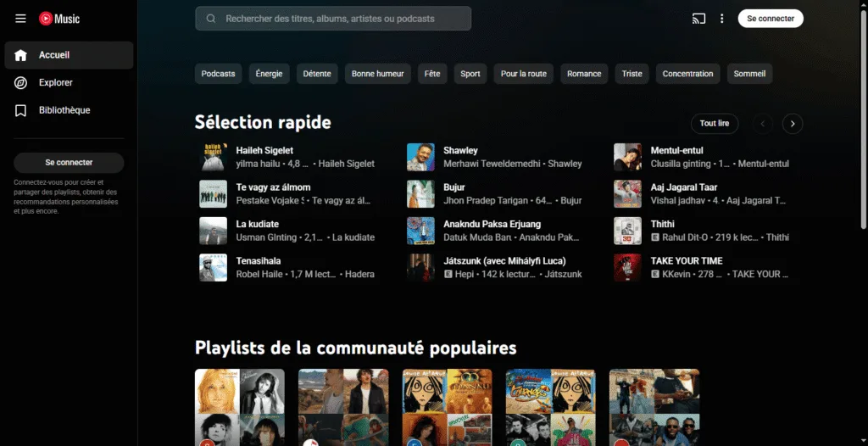Open artist Usman GInting link
Image resolution: width=868 pixels, height=446 pixels.
266,237
